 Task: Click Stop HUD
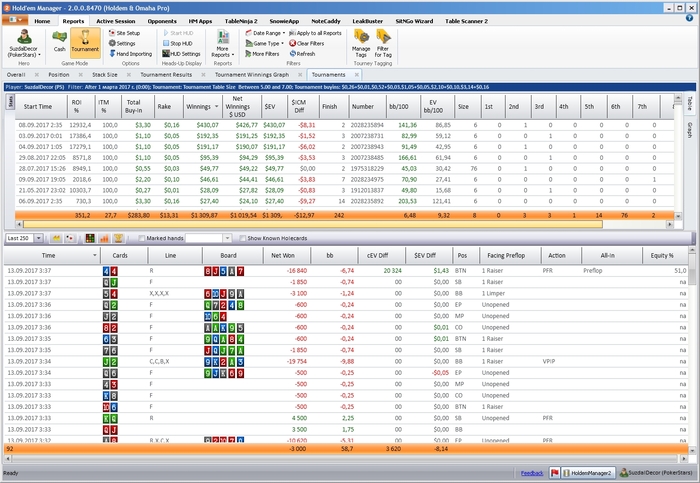(178, 43)
